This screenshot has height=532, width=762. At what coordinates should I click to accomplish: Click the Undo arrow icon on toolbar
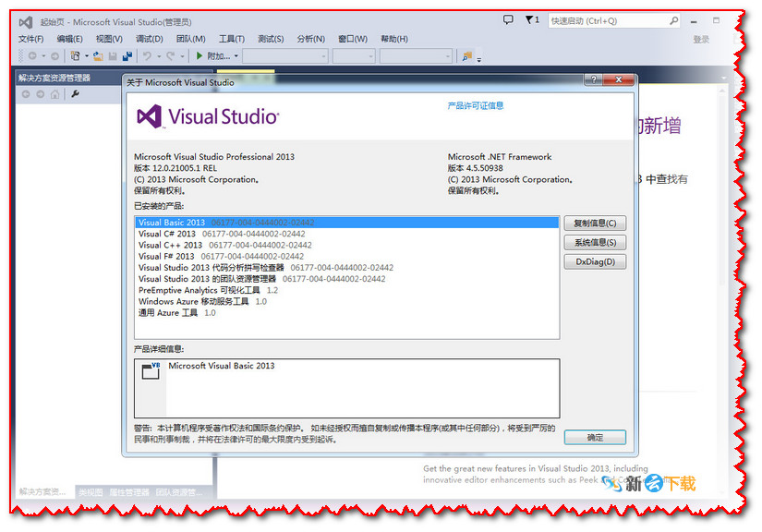146,56
